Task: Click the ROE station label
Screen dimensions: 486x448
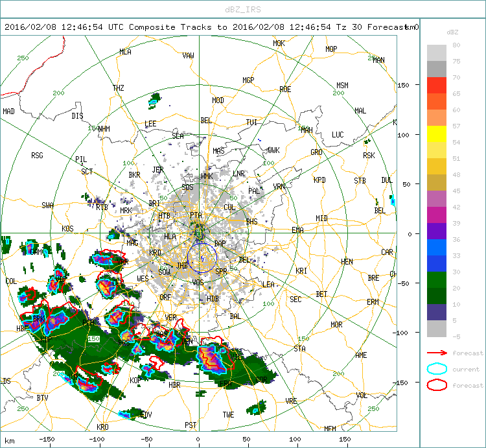Action: click(x=285, y=89)
